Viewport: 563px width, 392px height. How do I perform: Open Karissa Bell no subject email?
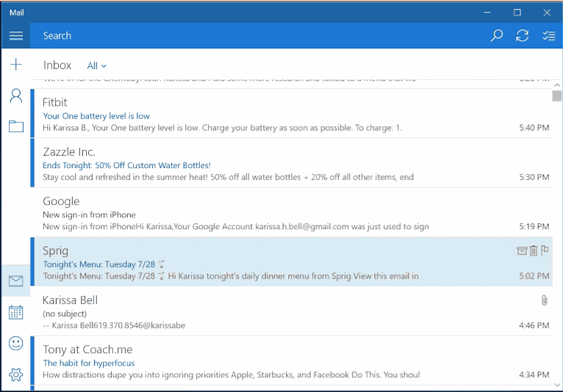291,311
